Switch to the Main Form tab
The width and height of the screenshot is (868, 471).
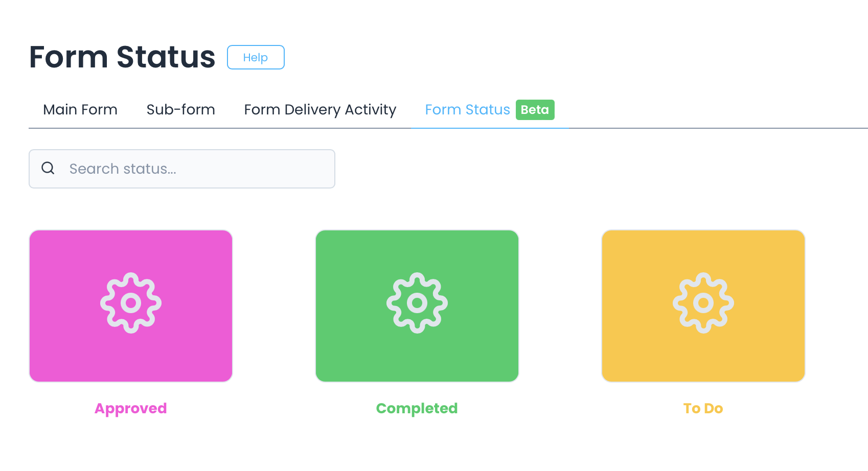coord(80,110)
